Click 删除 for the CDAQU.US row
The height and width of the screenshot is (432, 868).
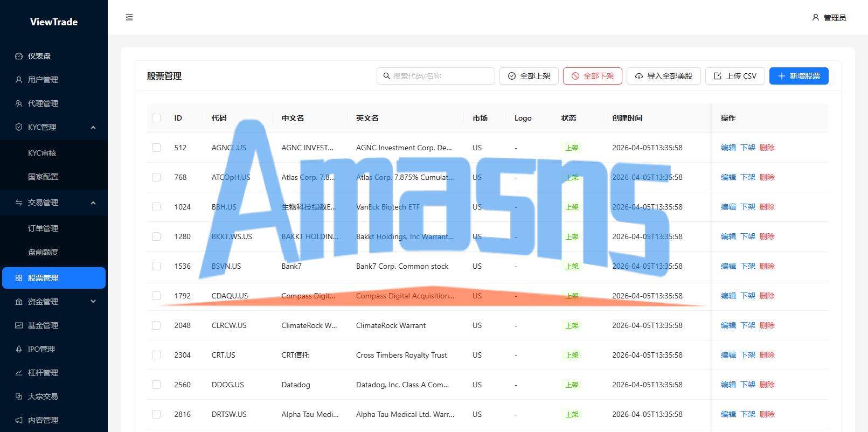pos(767,296)
